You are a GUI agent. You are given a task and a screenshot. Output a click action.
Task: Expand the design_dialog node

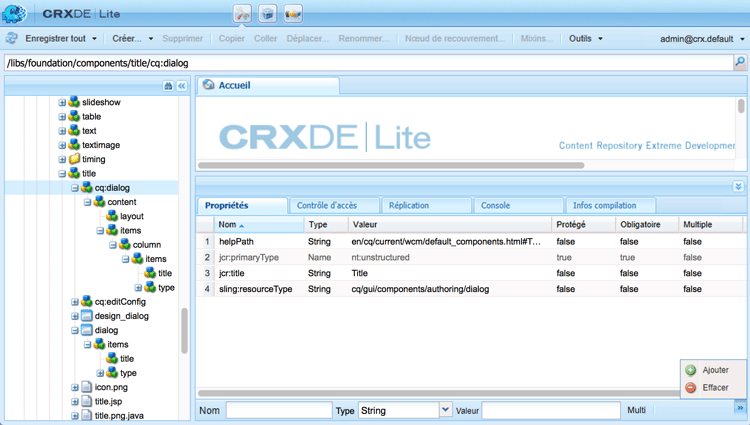pyautogui.click(x=75, y=316)
